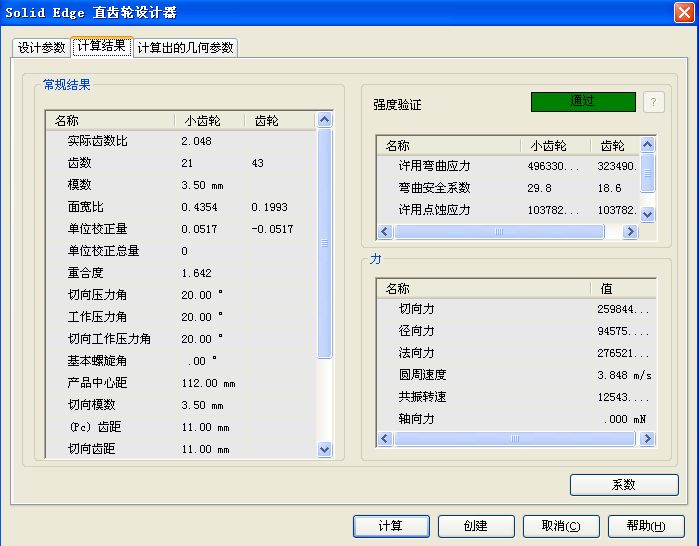This screenshot has height=546, width=699.
Task: Select the 面宽比 row
Action: pos(181,207)
